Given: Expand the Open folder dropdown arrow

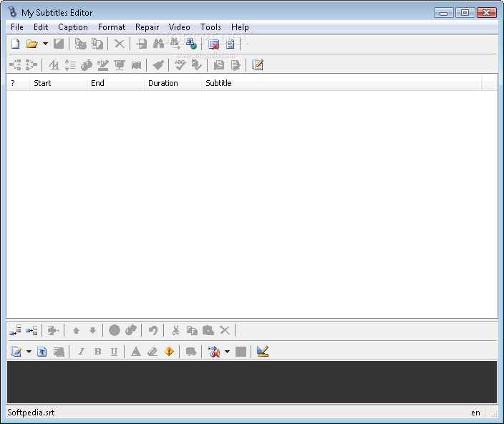Looking at the screenshot, I should [x=45, y=44].
